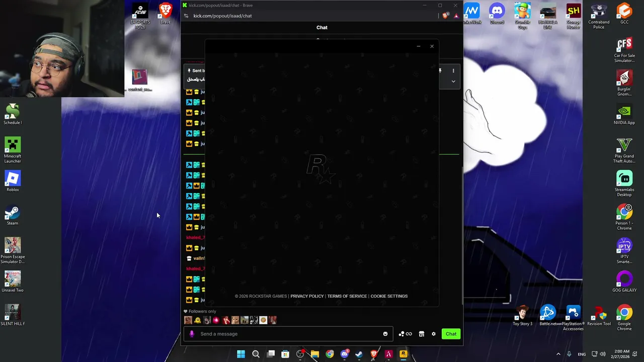The height and width of the screenshot is (362, 644).
Task: Open the Steam desktop shortcut
Action: pos(13,215)
